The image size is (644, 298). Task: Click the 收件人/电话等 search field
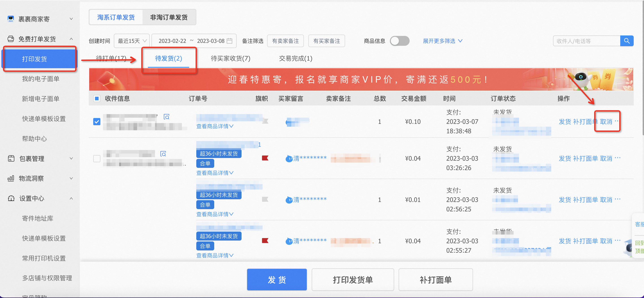pyautogui.click(x=586, y=41)
